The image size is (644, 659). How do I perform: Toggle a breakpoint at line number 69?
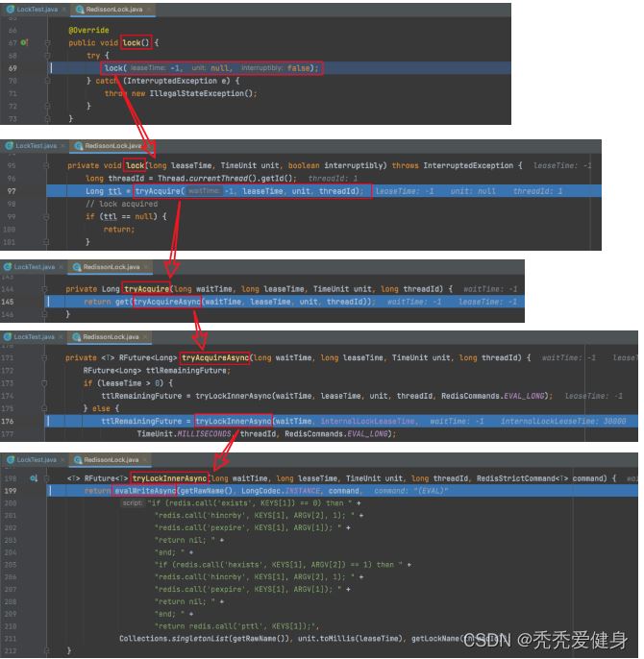tap(12, 68)
